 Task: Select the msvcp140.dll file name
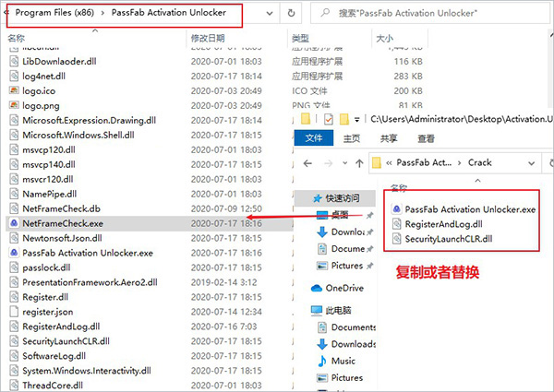pos(49,164)
